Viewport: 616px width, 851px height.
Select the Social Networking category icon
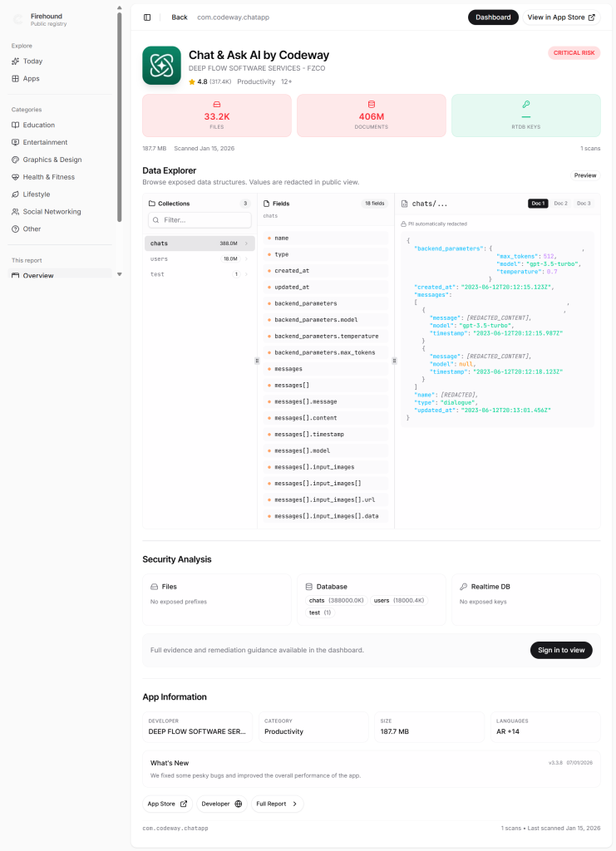(15, 212)
